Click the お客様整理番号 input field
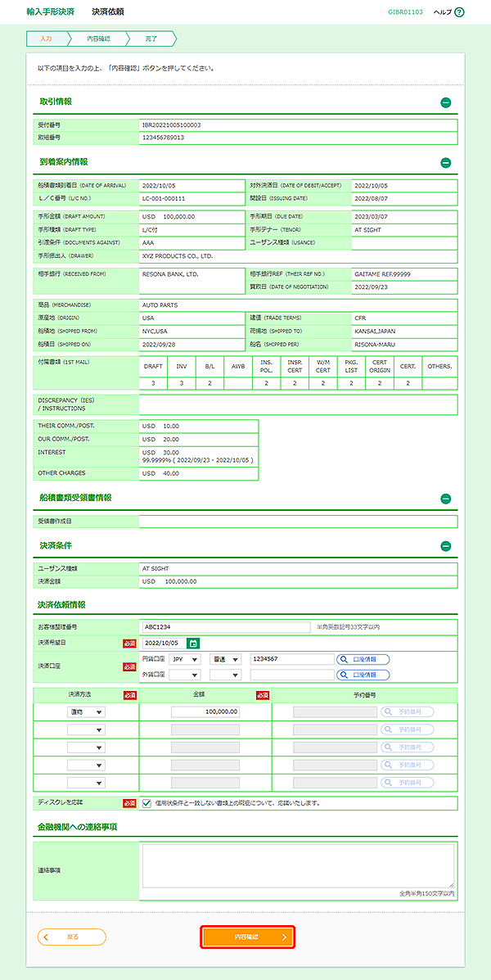Screen dimensions: 491x980 click(x=226, y=627)
